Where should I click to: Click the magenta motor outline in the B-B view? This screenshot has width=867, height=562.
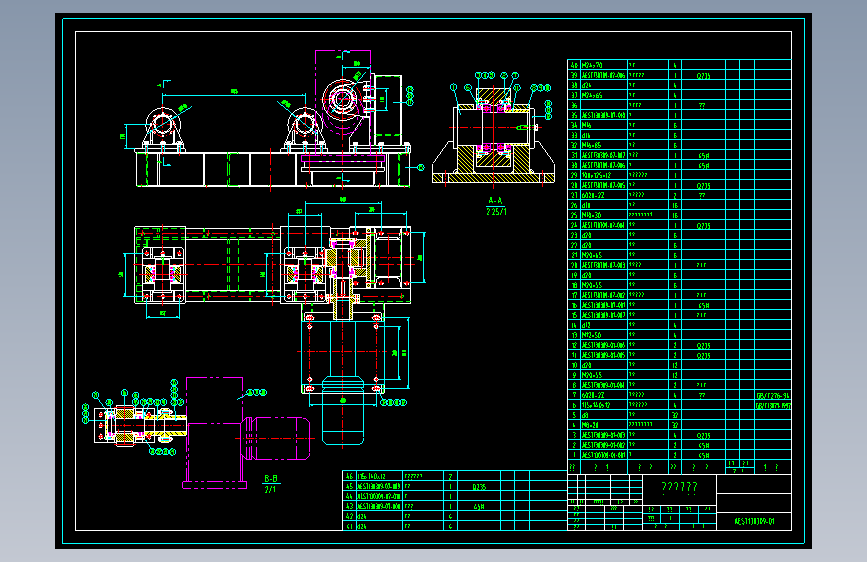click(275, 439)
